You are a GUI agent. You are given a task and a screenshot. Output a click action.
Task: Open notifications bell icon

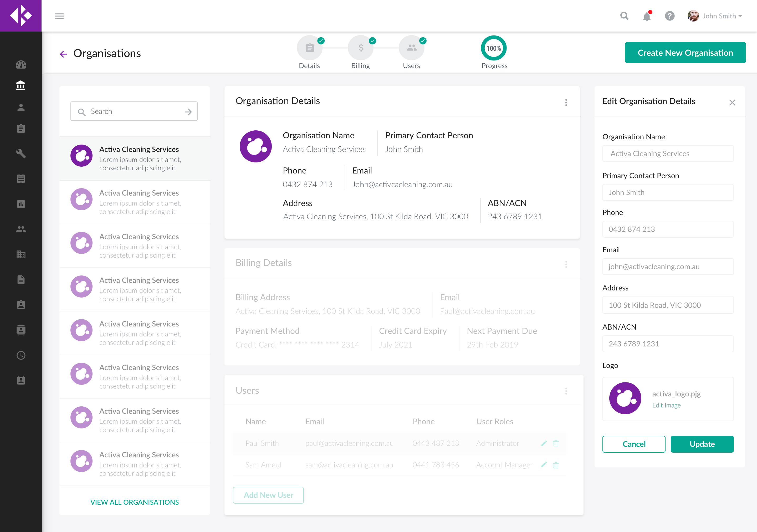[x=647, y=16]
